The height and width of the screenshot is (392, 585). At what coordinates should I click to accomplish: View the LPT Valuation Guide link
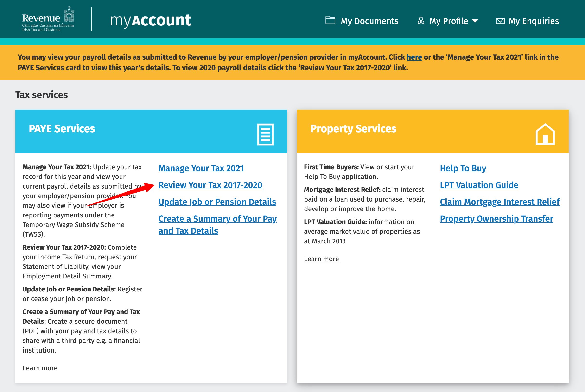pyautogui.click(x=479, y=185)
